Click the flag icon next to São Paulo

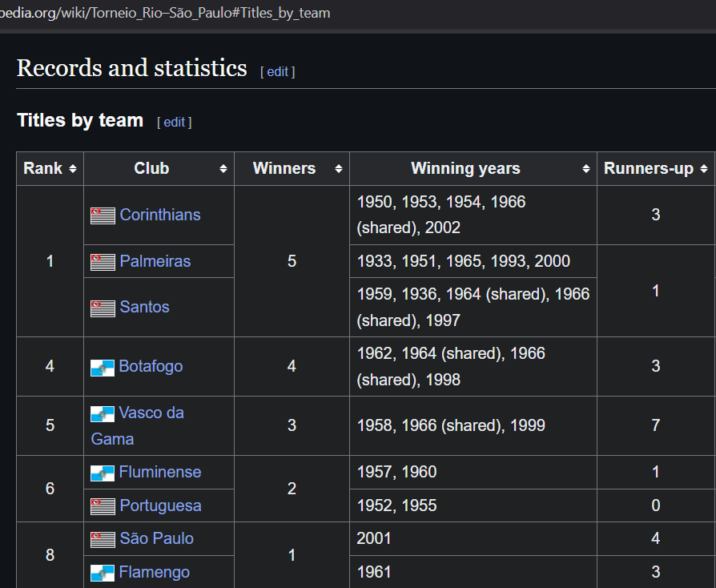point(103,540)
